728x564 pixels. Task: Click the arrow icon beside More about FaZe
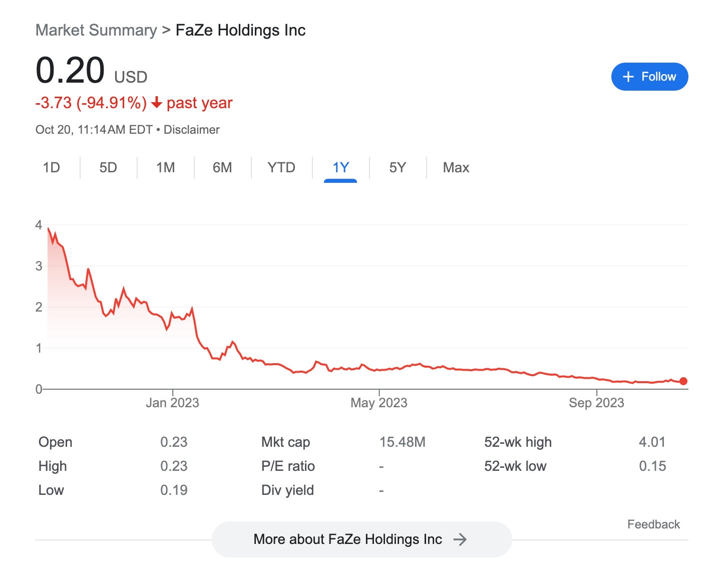(x=460, y=539)
